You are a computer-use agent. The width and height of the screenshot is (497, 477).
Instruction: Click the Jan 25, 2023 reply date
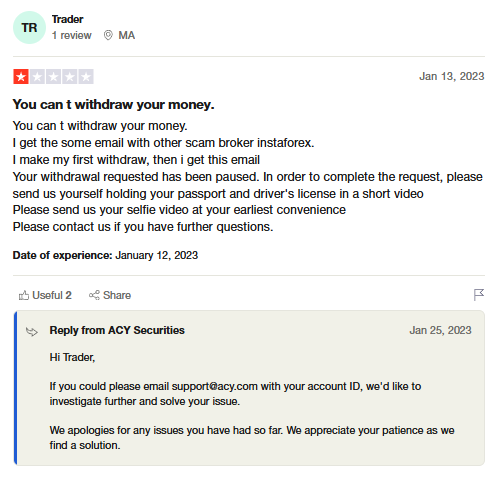coord(440,330)
